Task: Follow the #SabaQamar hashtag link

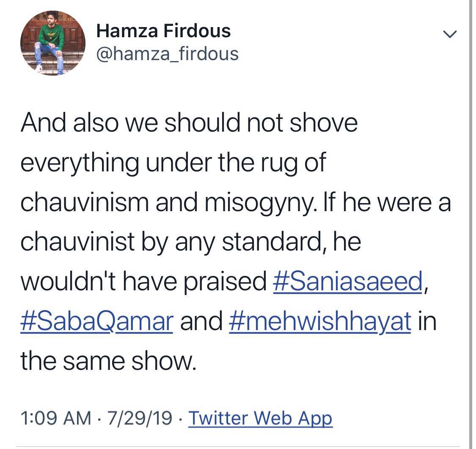Action: pos(97,321)
